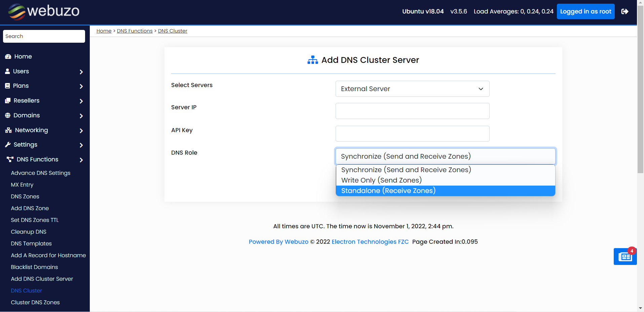Open Blacklist Domains in sidebar
The width and height of the screenshot is (644, 312).
(34, 267)
